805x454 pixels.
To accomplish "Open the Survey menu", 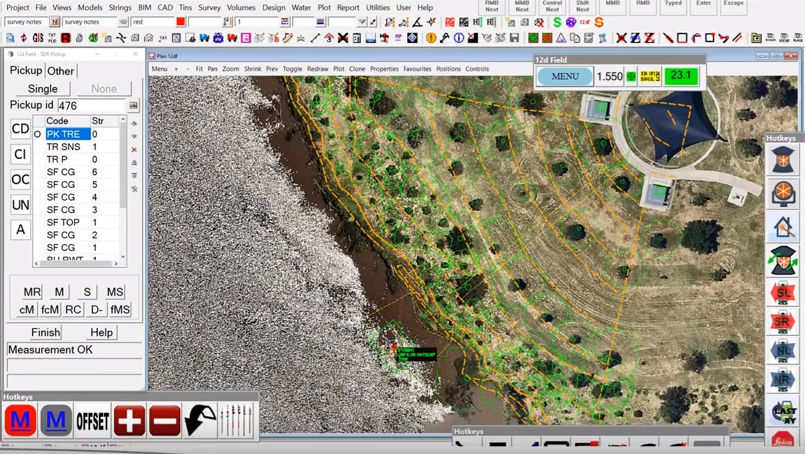I will click(210, 7).
